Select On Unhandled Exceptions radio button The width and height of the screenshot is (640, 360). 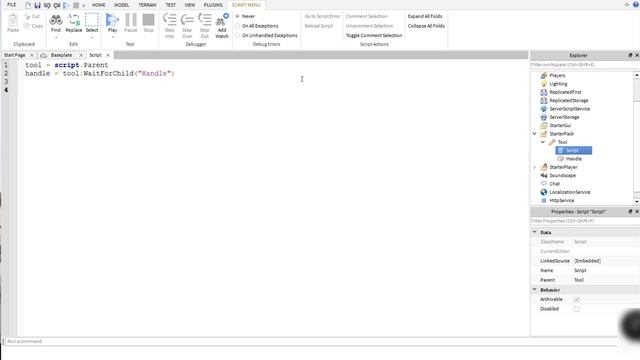[x=238, y=36]
